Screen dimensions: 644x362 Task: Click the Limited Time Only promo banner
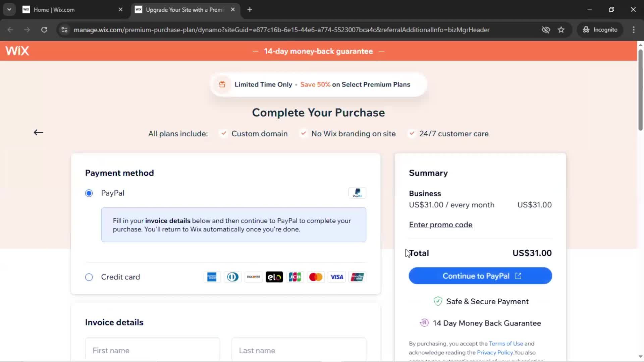(318, 84)
